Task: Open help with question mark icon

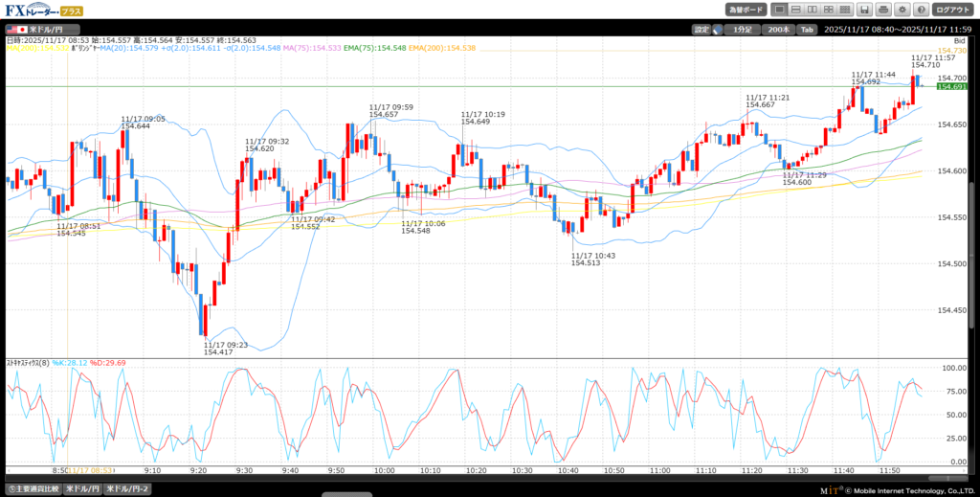Action: [x=921, y=10]
